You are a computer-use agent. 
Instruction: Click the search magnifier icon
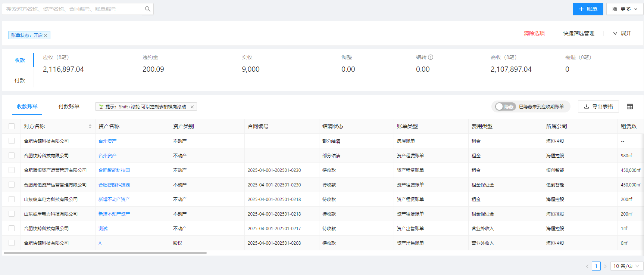click(148, 9)
